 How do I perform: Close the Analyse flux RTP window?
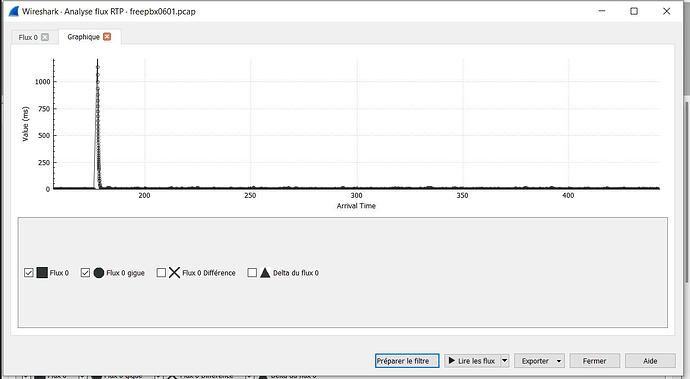click(666, 11)
